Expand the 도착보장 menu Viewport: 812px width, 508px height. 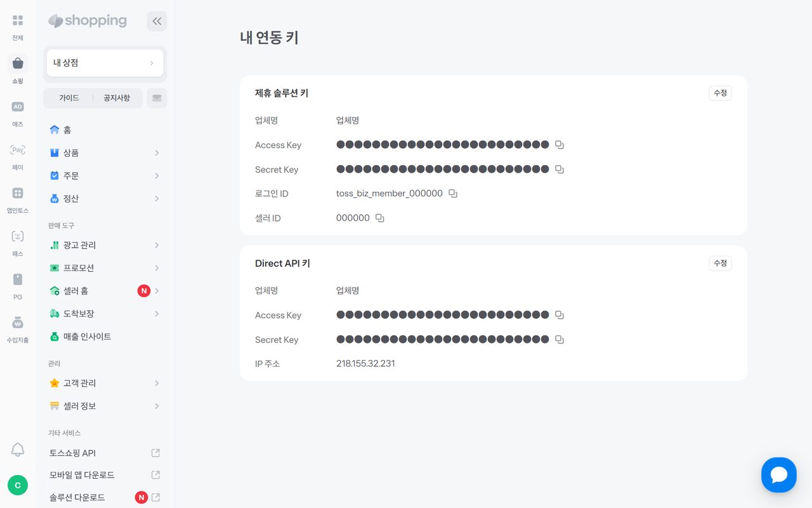[105, 314]
